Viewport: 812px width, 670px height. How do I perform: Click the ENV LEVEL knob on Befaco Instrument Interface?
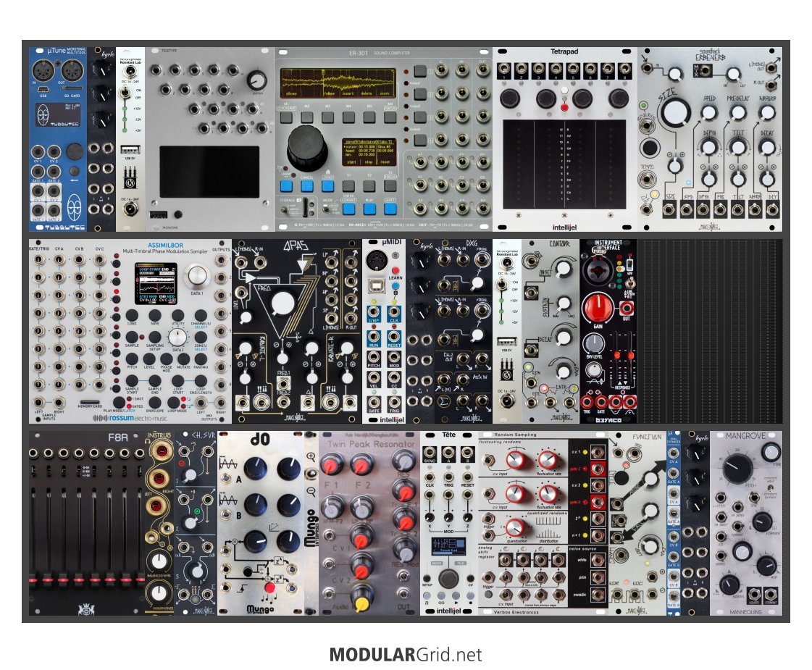click(x=593, y=343)
